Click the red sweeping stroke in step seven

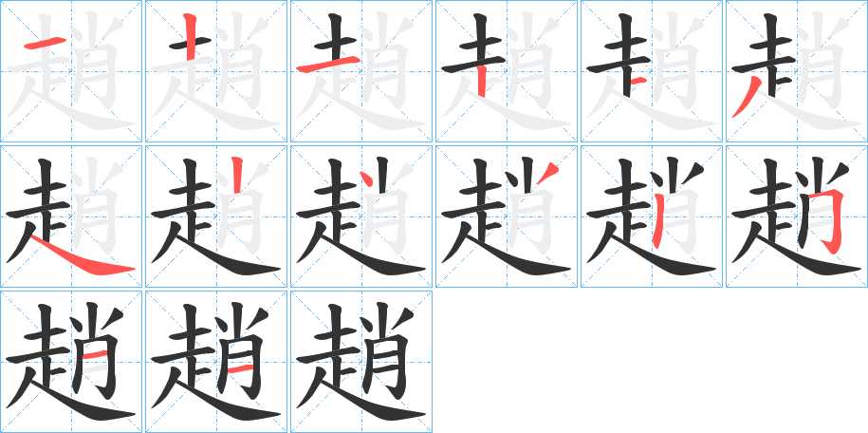[83, 257]
